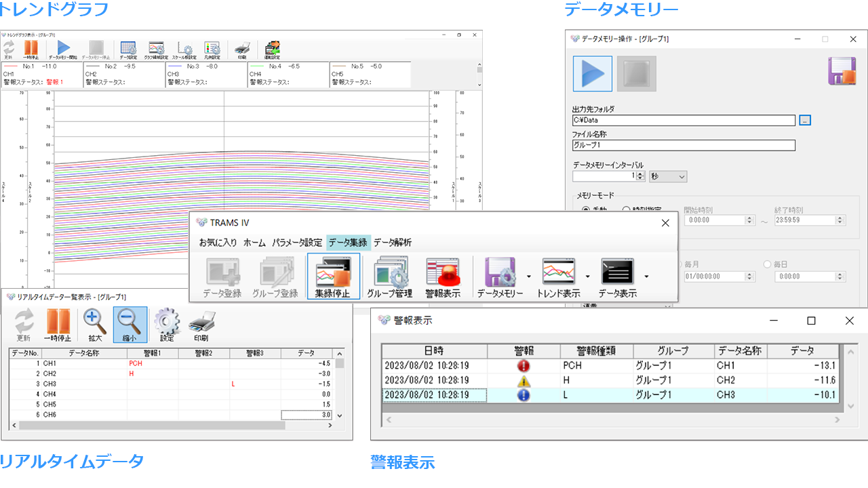The height and width of the screenshot is (488, 868).
Task: Click red error icon in CH1 alarm row
Action: tap(524, 366)
